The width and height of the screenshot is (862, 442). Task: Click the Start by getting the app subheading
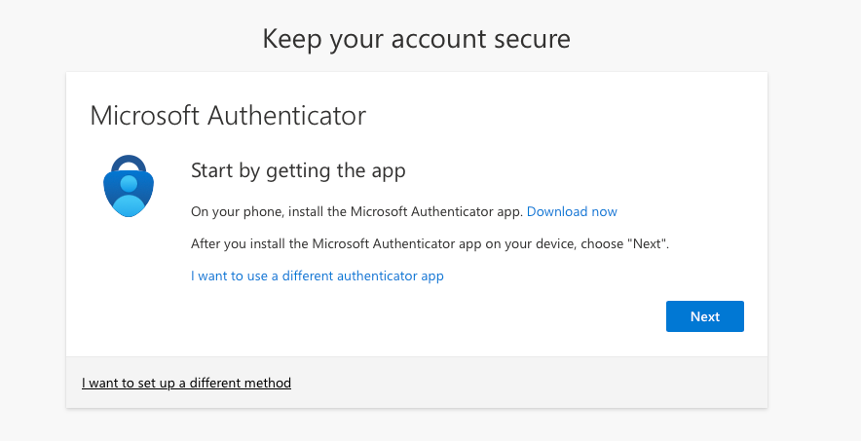pyautogui.click(x=298, y=171)
